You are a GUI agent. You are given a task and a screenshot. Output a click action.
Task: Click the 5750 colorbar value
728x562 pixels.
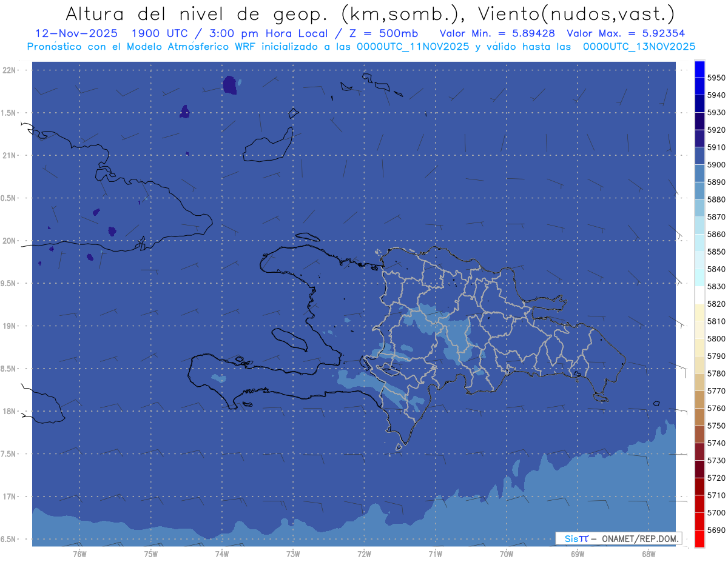tap(716, 426)
